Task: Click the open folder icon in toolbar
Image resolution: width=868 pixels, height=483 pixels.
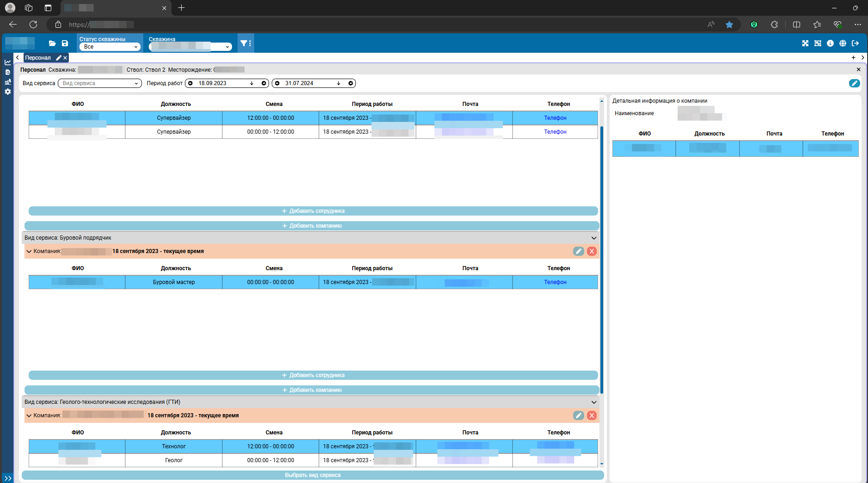Action: coord(52,43)
